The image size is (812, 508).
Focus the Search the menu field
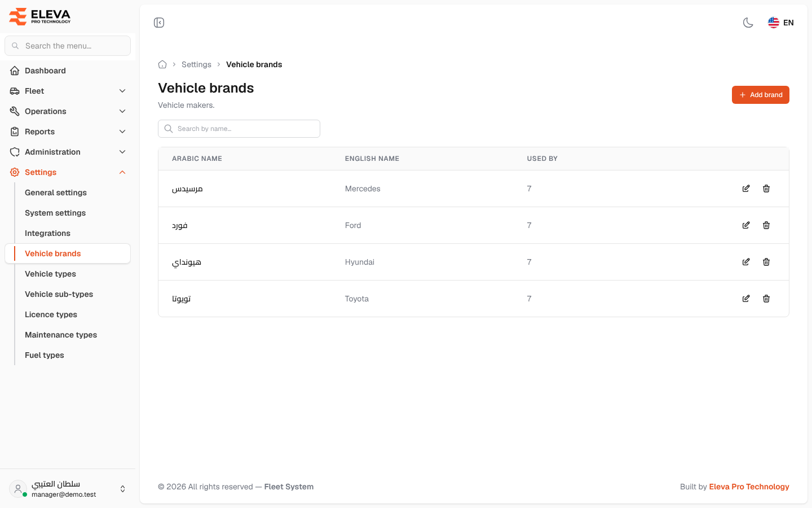click(68, 46)
